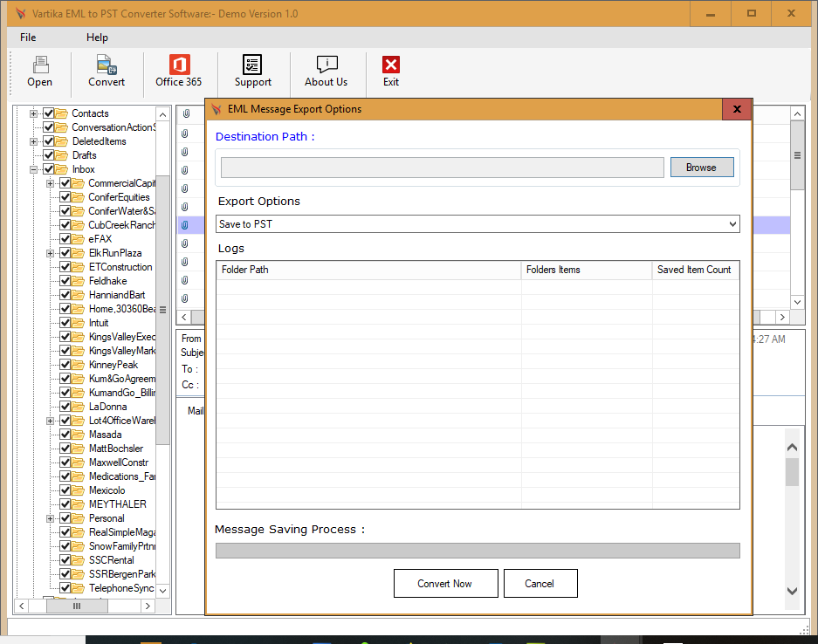Select the Feldhake folder icon
818x644 pixels.
click(79, 281)
